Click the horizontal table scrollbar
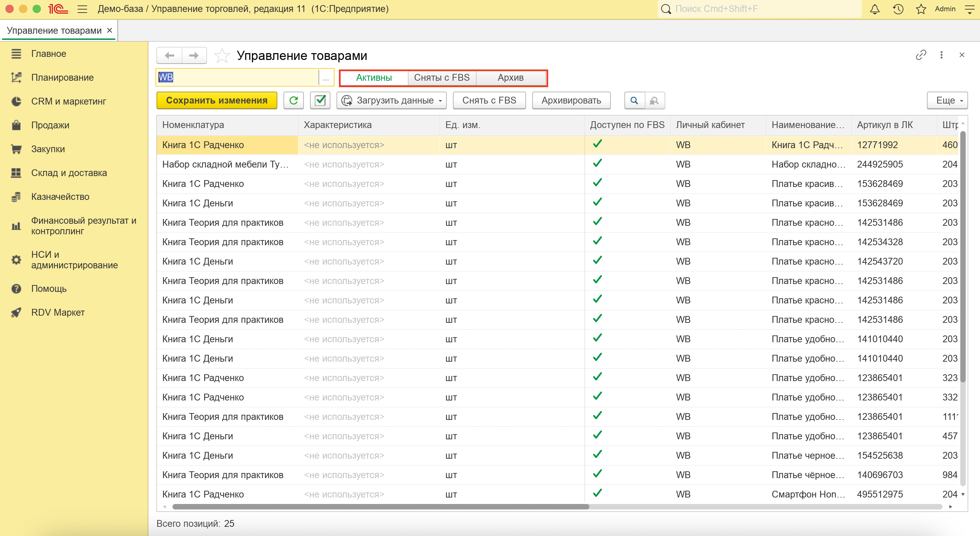Screen dimensions: 980x536 point(380,507)
